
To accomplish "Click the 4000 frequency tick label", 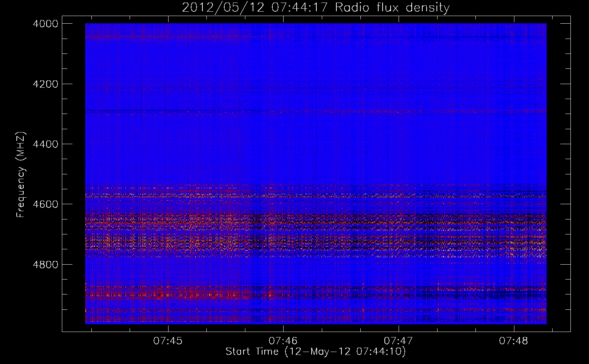I will (46, 24).
